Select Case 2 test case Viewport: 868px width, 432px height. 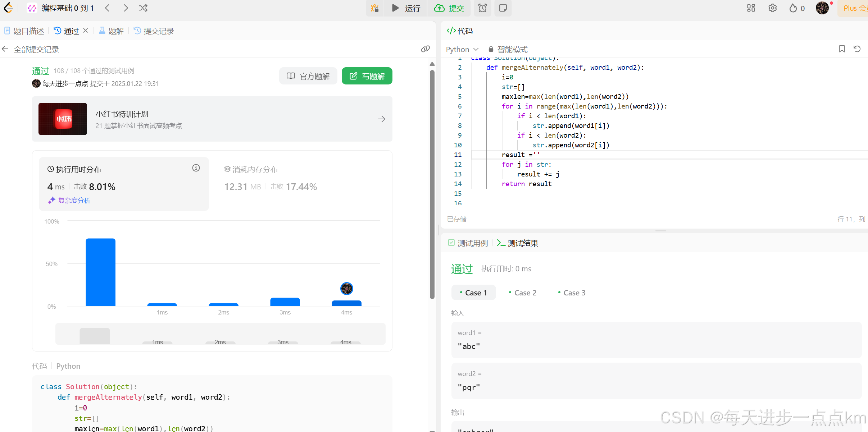pos(523,293)
